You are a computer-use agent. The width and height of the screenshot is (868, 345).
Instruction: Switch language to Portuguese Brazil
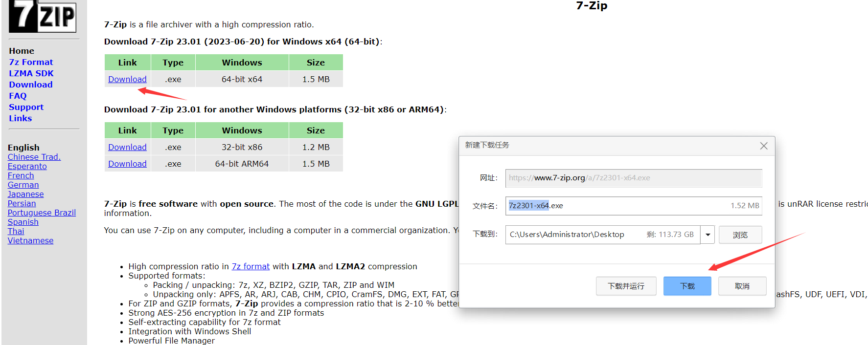[x=42, y=213]
